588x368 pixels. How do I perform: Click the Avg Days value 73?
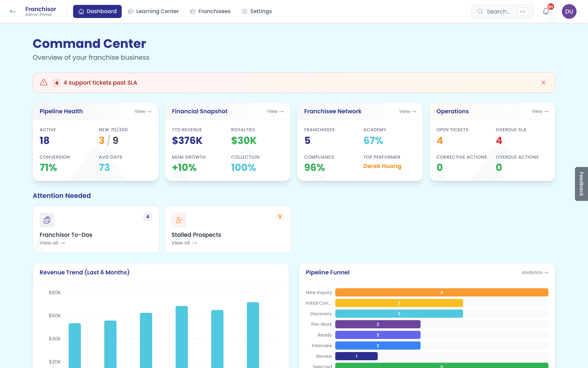pos(104,167)
